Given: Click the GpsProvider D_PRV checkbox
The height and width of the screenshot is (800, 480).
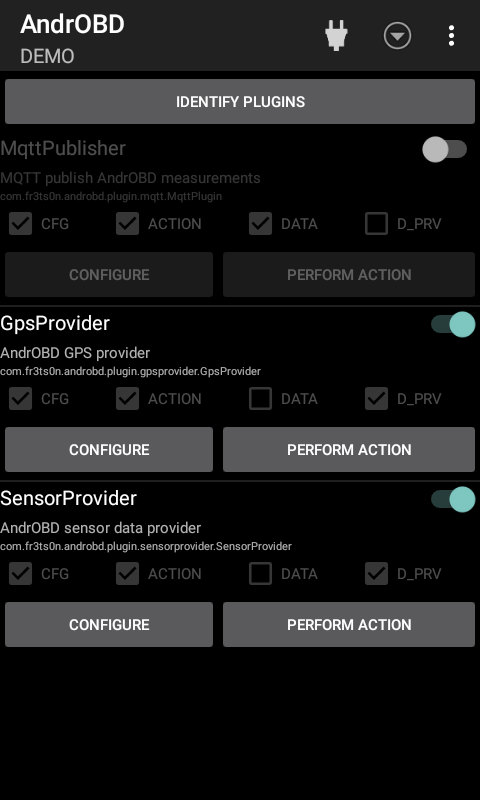Looking at the screenshot, I should pos(376,398).
